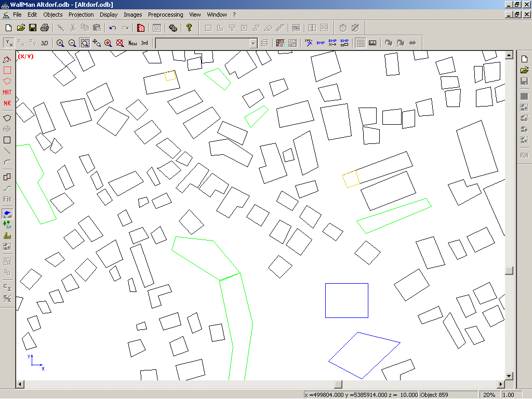The width and height of the screenshot is (532, 399).
Task: Click the Undo arrow icon
Action: 113,28
